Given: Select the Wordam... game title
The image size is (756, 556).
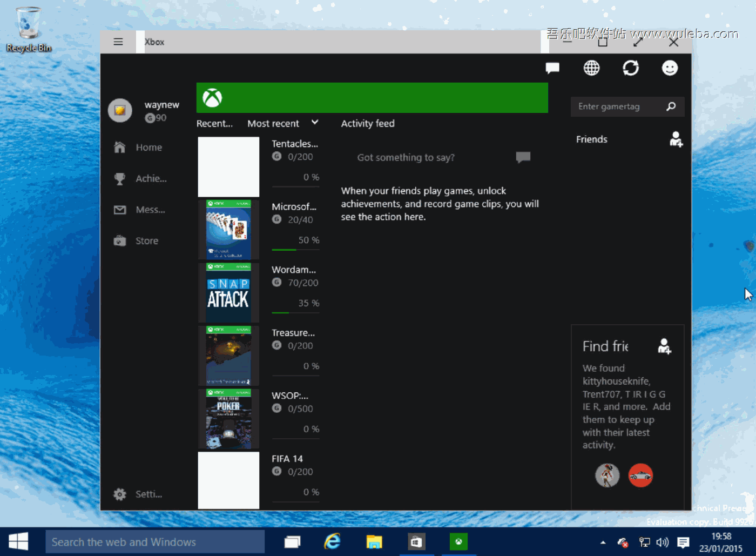Looking at the screenshot, I should pyautogui.click(x=294, y=270).
